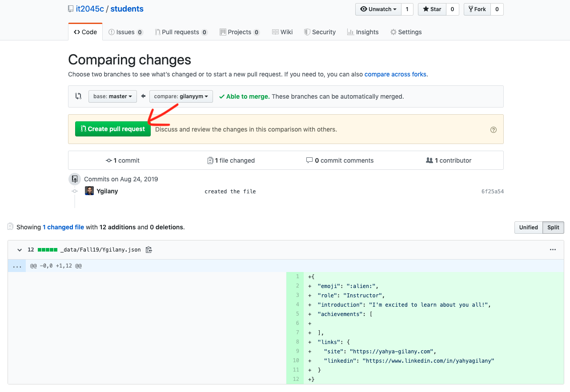Click the switch base and compare icon

[78, 96]
